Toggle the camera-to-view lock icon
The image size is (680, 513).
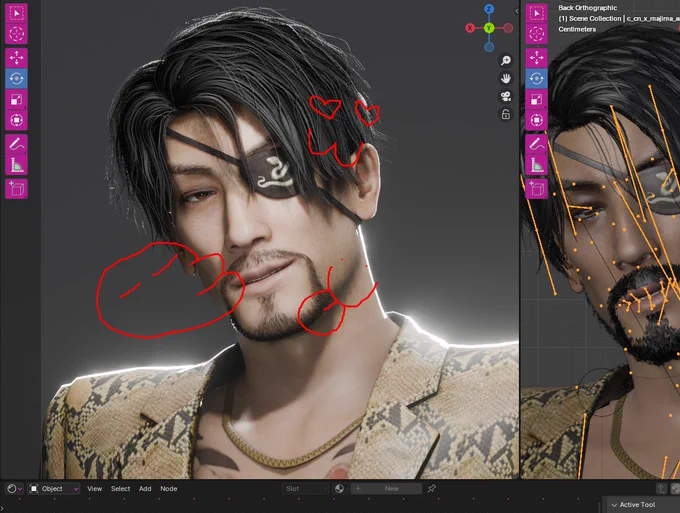coord(506,114)
